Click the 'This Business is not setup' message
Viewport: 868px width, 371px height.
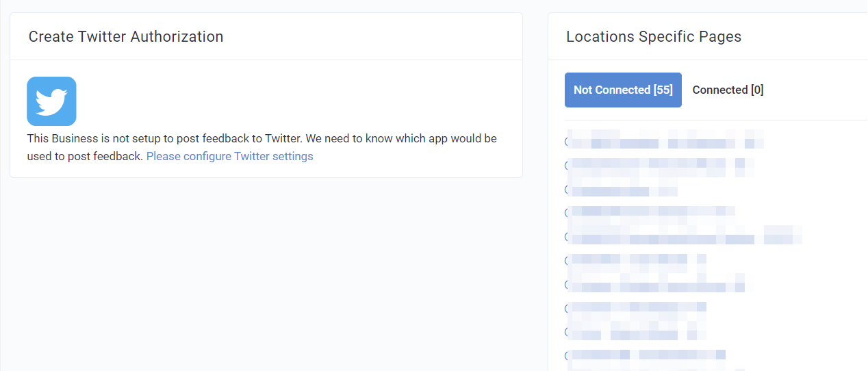point(262,147)
